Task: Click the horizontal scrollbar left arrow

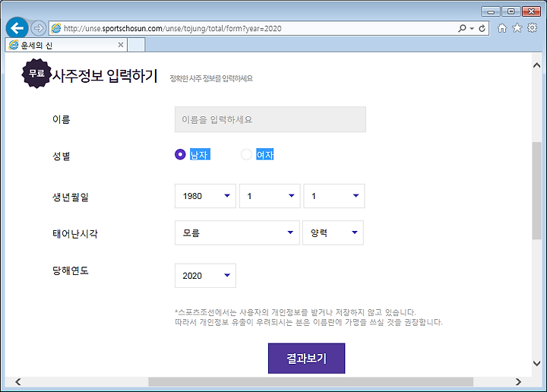Action: click(18, 381)
